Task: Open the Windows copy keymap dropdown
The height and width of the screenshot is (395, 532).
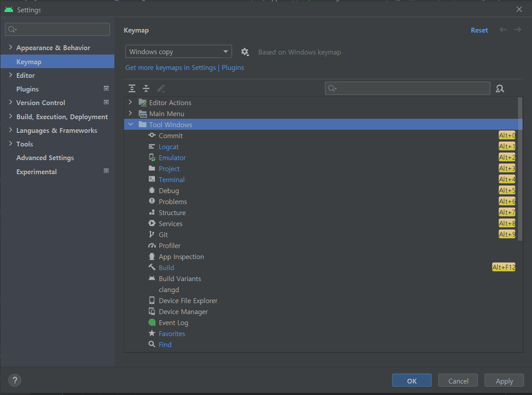Action: click(179, 51)
